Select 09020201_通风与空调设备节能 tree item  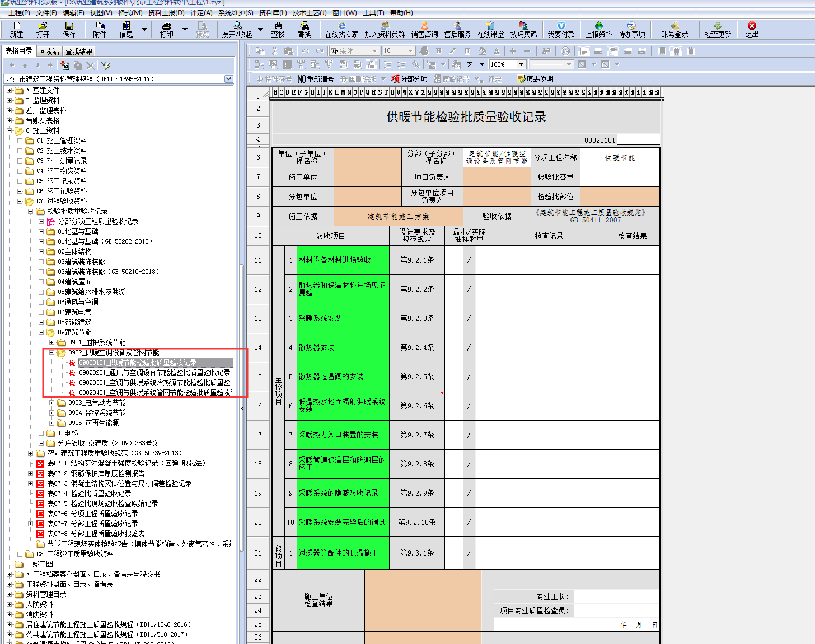[x=154, y=372]
